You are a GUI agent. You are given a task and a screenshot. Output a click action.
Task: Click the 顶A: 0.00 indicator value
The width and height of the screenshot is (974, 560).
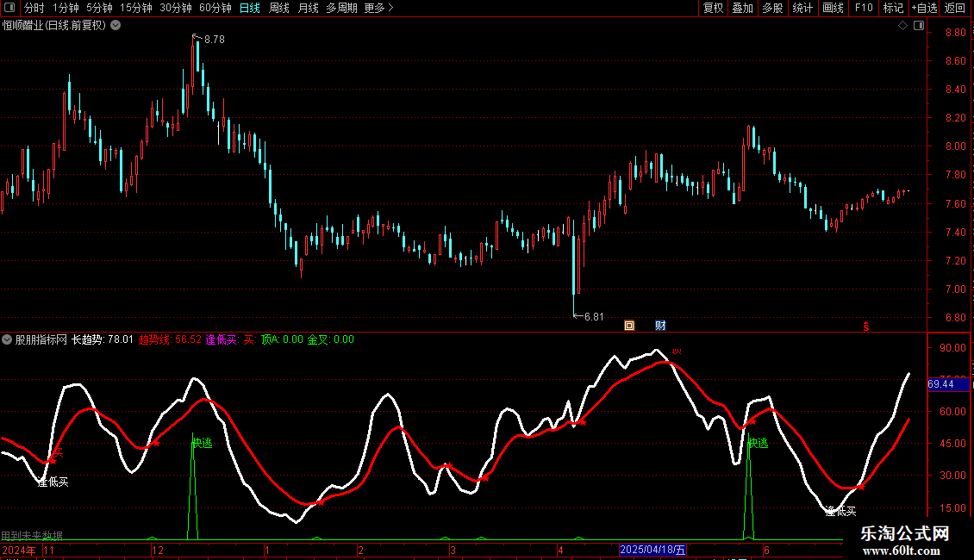tap(282, 339)
